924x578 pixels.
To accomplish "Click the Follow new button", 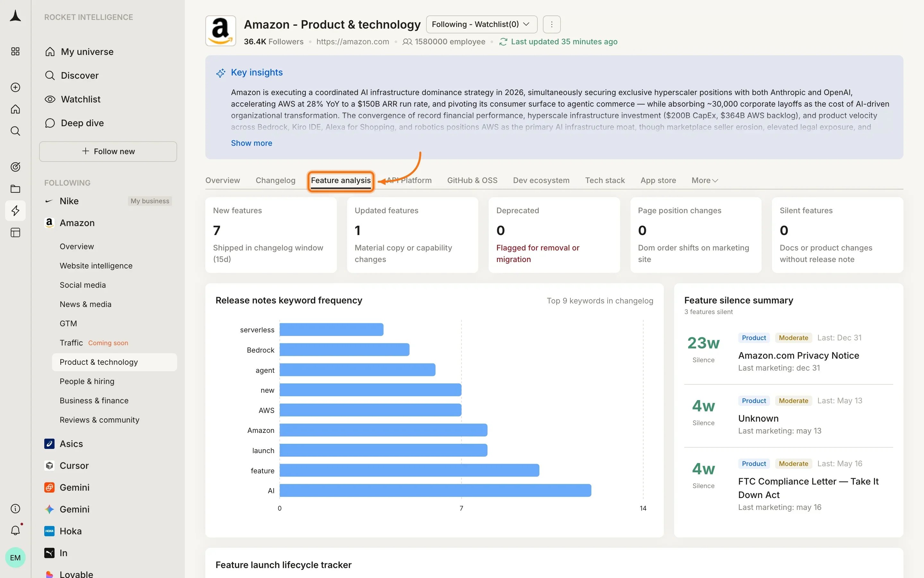I will (x=108, y=151).
